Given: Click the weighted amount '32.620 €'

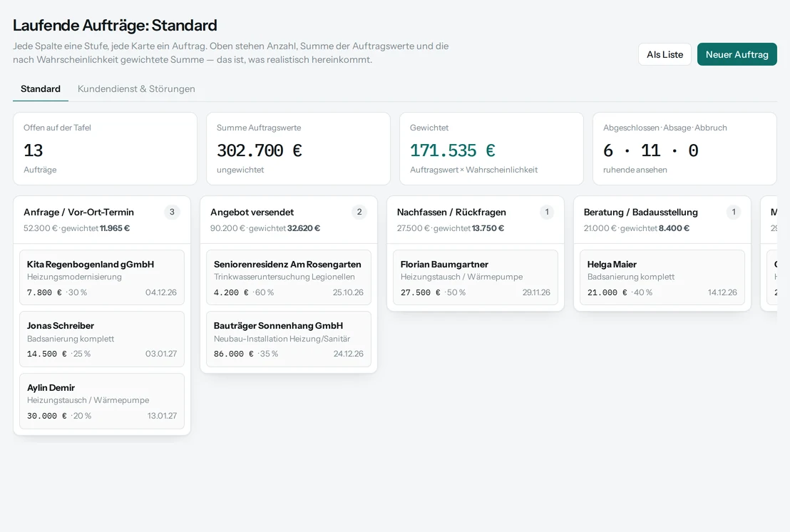Looking at the screenshot, I should click(304, 228).
